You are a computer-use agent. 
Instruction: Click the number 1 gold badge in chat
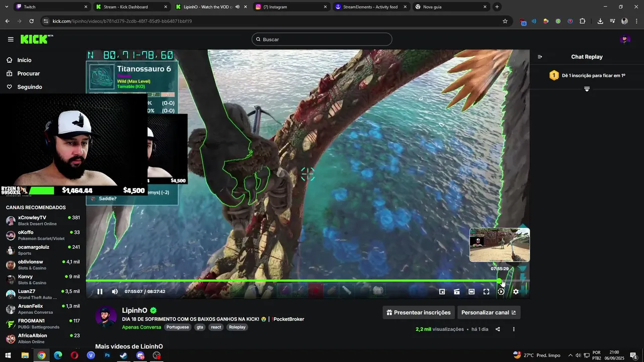(x=554, y=75)
